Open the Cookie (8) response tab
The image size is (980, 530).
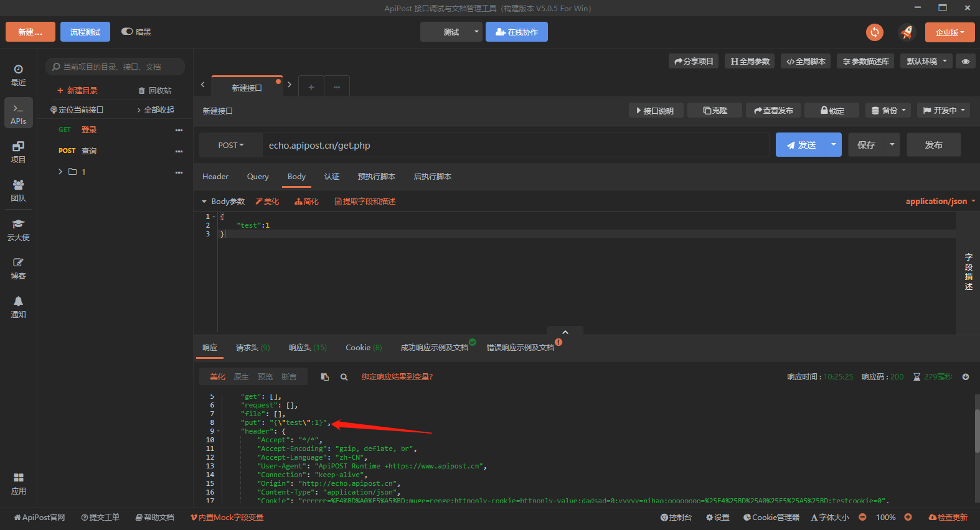pyautogui.click(x=364, y=348)
